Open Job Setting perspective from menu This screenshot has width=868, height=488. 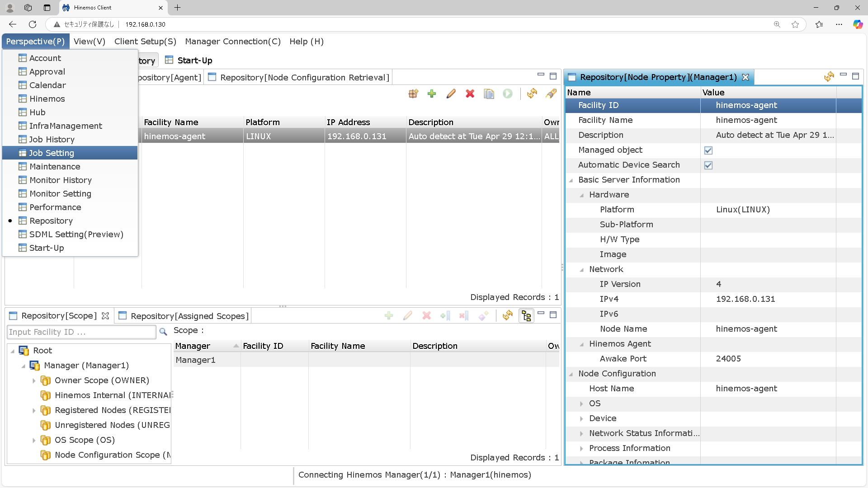52,153
